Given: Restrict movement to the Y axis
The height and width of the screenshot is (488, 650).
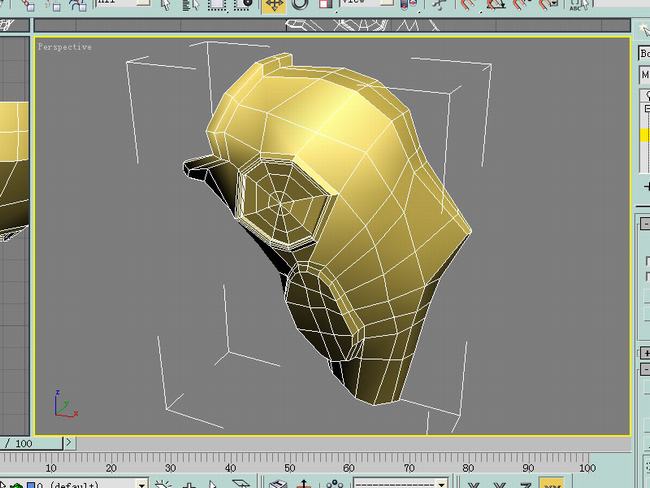Looking at the screenshot, I should (x=500, y=485).
